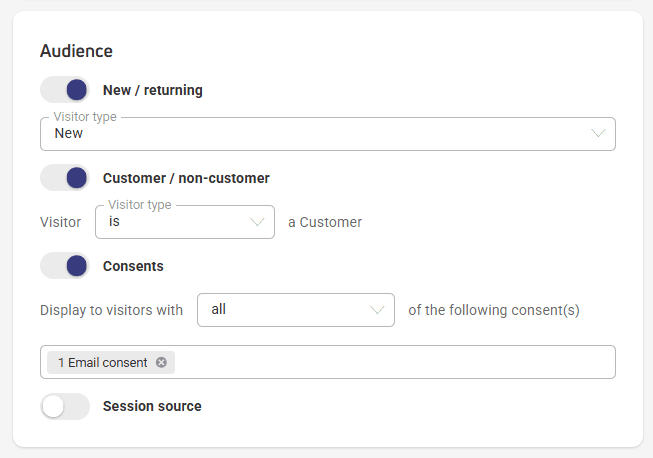
Task: Turn off the Customer / non-customer switch
Action: point(65,178)
